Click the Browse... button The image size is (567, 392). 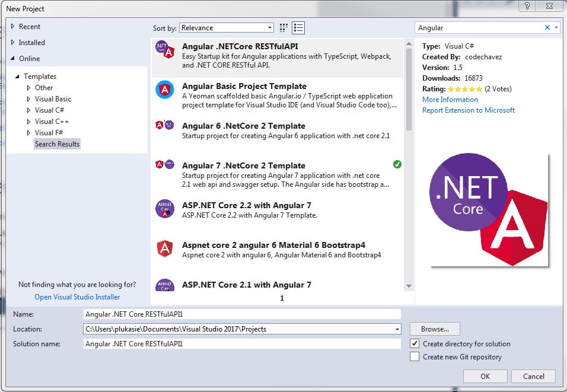[435, 329]
